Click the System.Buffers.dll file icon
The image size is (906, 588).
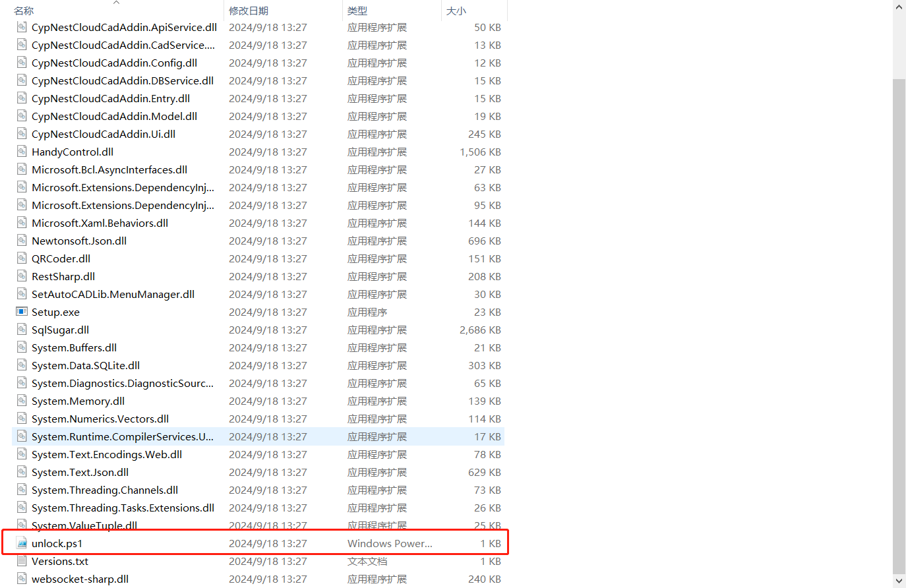[x=22, y=347]
